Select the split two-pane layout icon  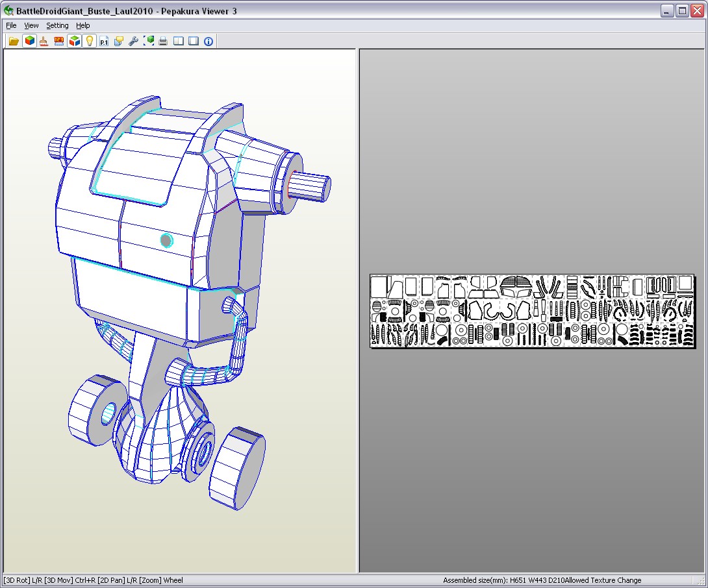click(179, 42)
